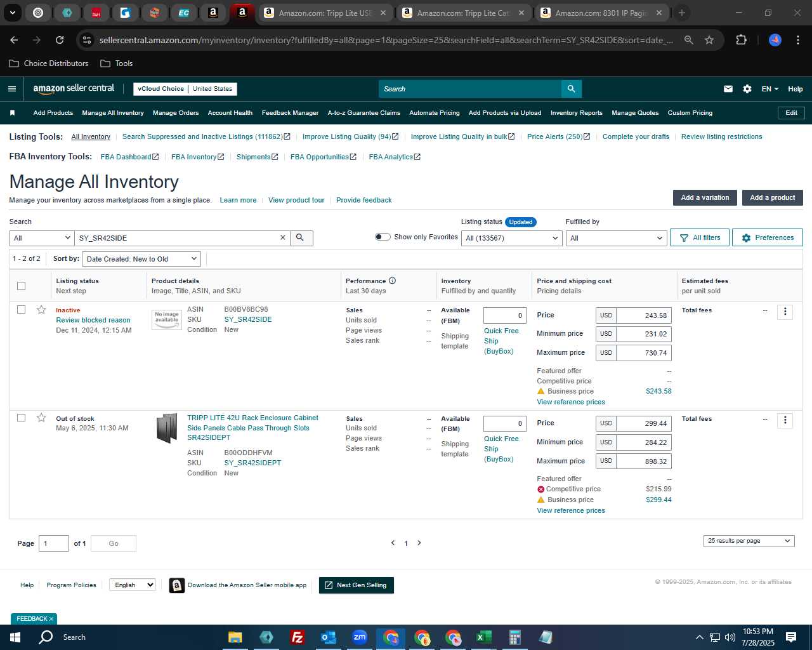Click View reference prices for the 299.44 listing
812x650 pixels.
click(x=571, y=510)
